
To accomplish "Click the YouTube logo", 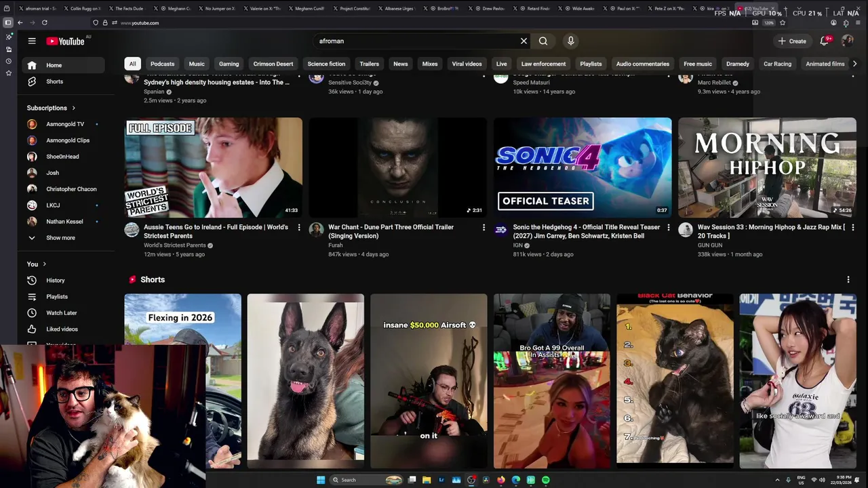I will coord(66,41).
